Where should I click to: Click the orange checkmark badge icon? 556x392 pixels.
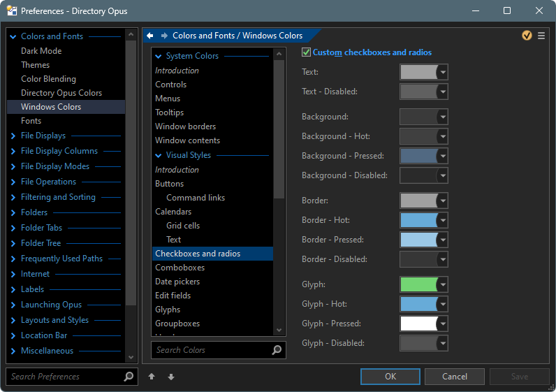[527, 36]
